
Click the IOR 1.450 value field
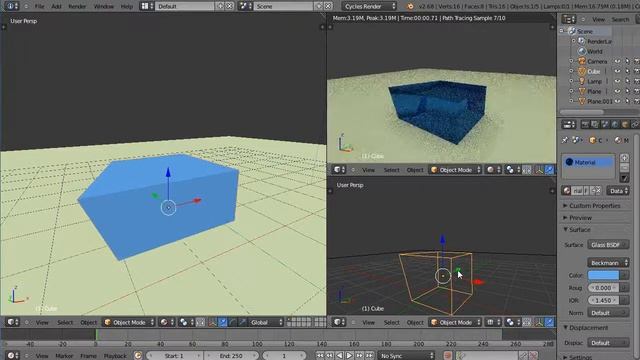603,300
